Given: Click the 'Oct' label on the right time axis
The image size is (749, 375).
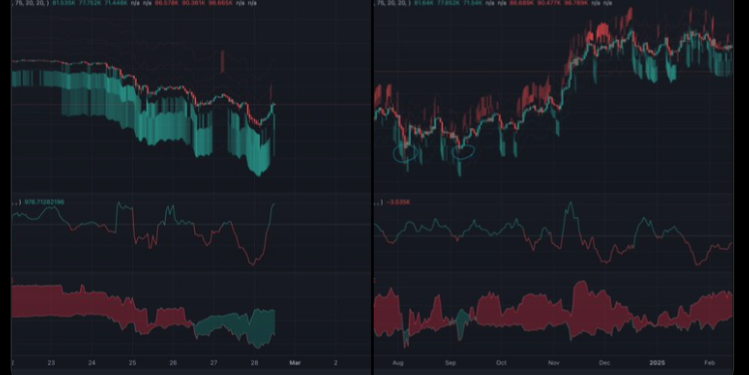Looking at the screenshot, I should pyautogui.click(x=501, y=363).
